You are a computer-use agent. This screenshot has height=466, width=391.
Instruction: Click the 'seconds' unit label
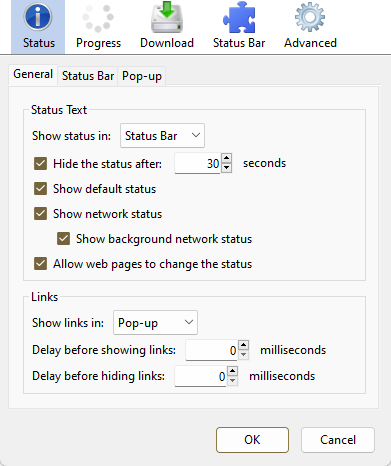pos(264,163)
